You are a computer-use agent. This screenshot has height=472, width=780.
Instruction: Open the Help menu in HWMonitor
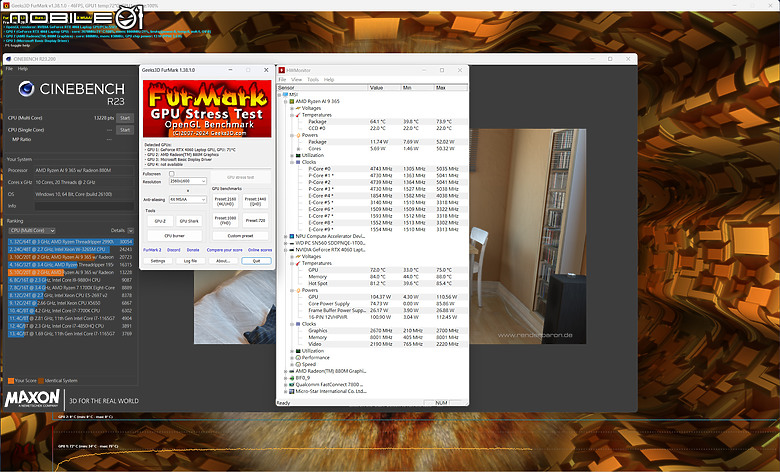329,80
